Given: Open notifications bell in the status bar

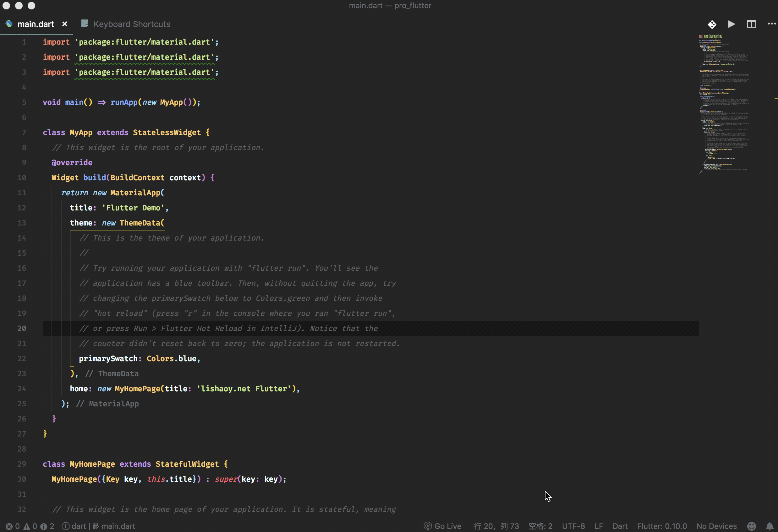Looking at the screenshot, I should pos(769,526).
